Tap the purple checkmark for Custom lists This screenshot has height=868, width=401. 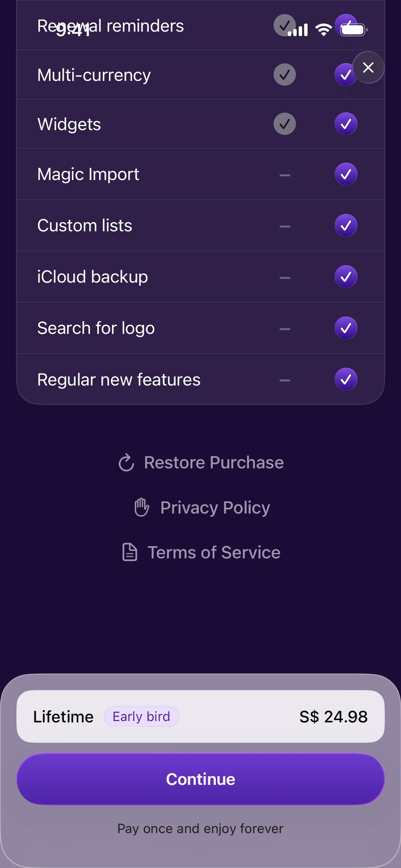(346, 225)
